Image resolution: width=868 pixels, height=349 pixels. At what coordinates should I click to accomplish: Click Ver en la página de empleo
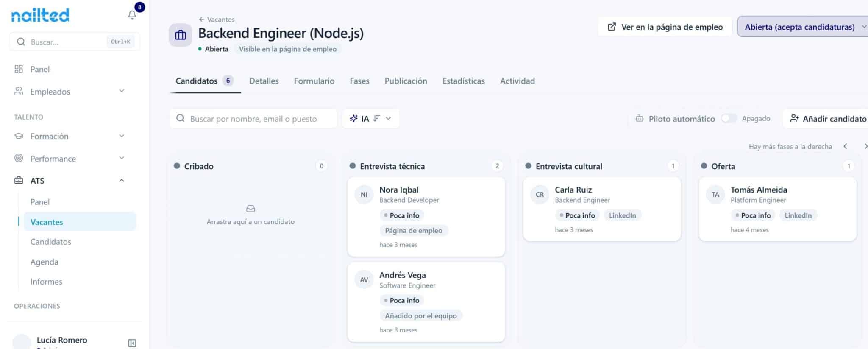[665, 27]
